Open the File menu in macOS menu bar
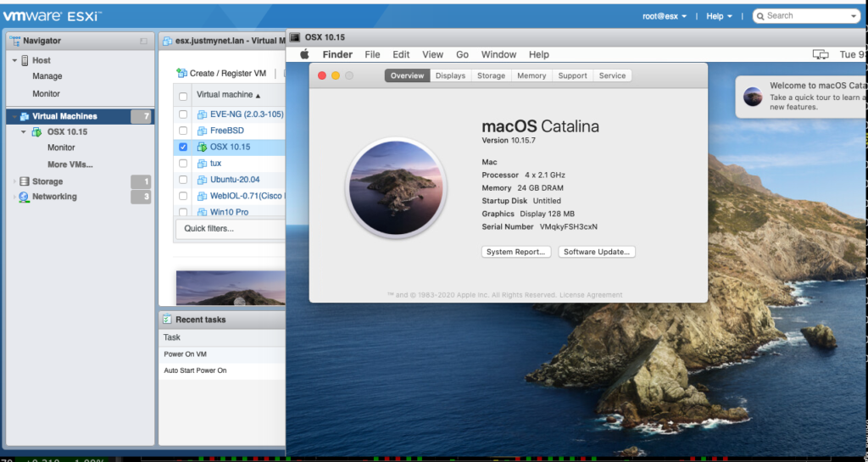This screenshot has height=462, width=868. (x=372, y=54)
